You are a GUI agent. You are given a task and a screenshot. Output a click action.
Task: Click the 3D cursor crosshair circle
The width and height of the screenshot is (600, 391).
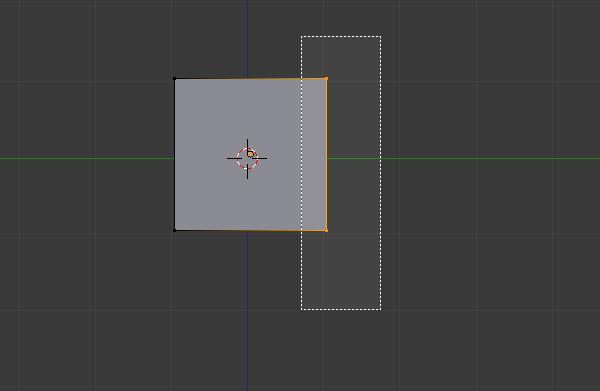[x=247, y=158]
